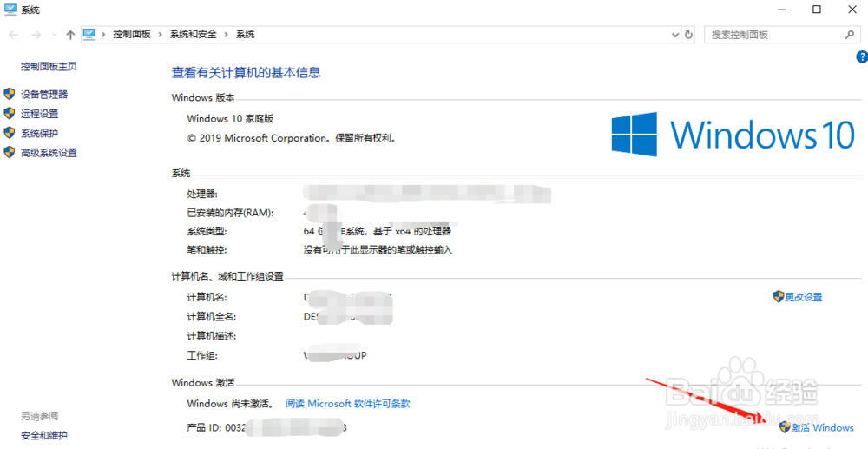Click the search magnifier icon
The height and width of the screenshot is (449, 868).
[850, 35]
